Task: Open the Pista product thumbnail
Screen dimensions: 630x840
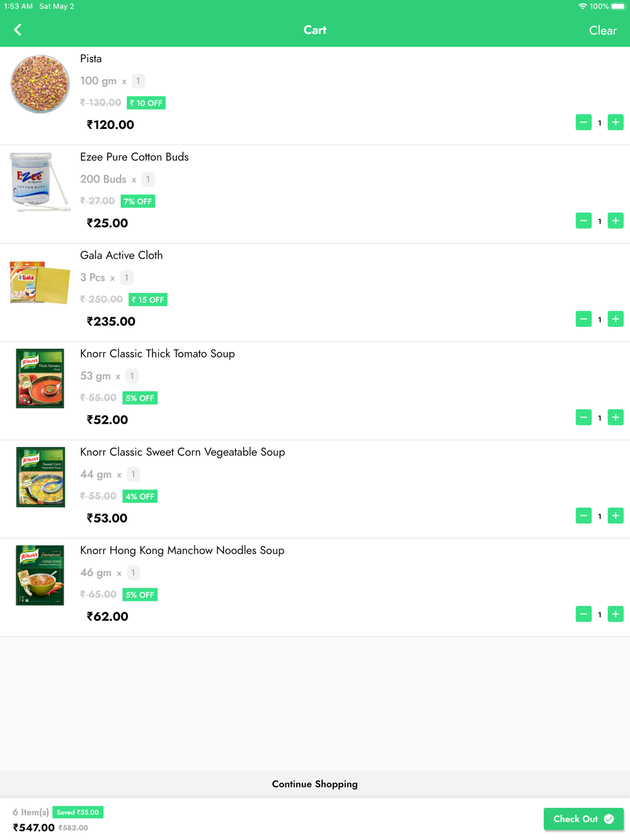Action: click(40, 84)
